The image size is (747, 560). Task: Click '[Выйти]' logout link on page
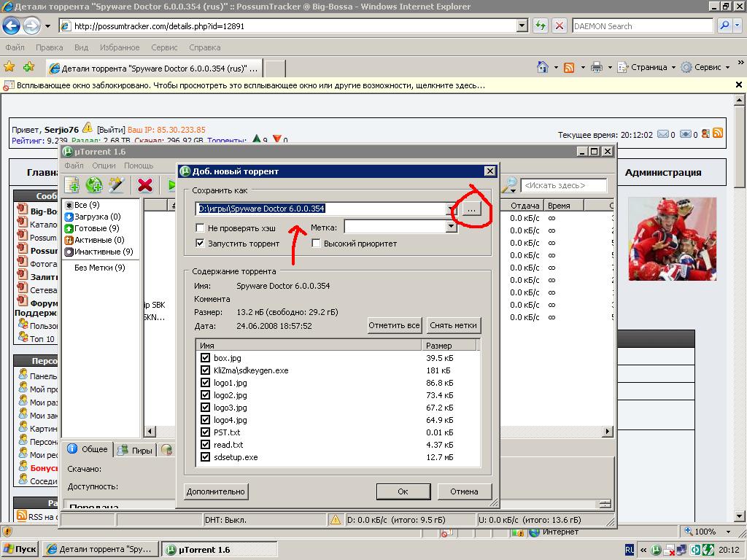[x=111, y=130]
